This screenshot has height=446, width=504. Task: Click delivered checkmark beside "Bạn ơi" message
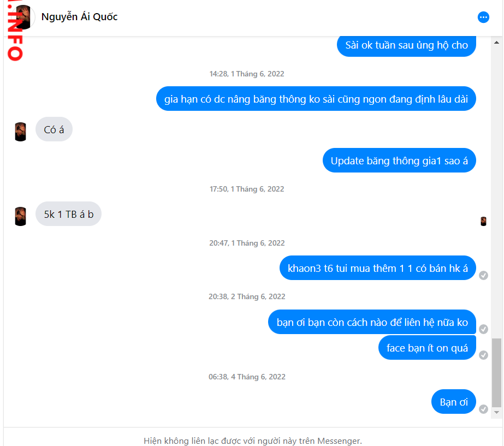click(x=483, y=409)
